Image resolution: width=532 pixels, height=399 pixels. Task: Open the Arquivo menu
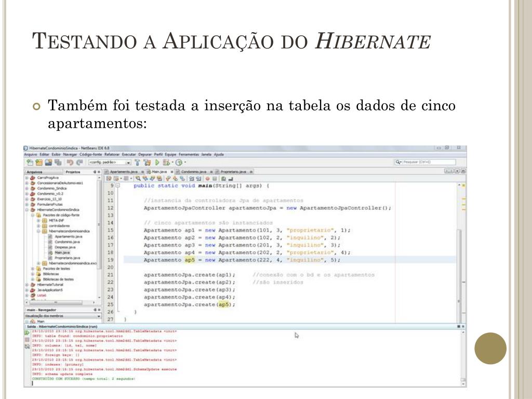click(x=30, y=154)
